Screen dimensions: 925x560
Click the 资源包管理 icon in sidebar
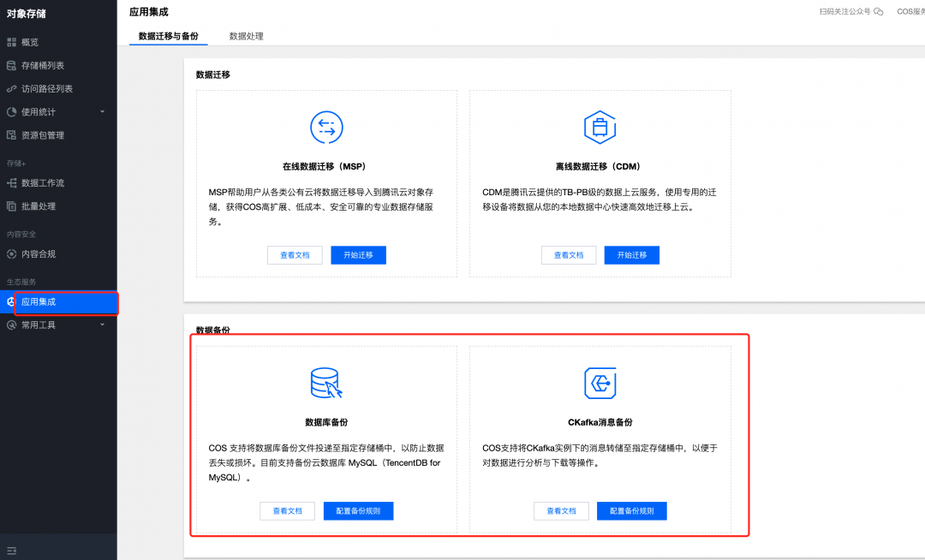tap(11, 135)
